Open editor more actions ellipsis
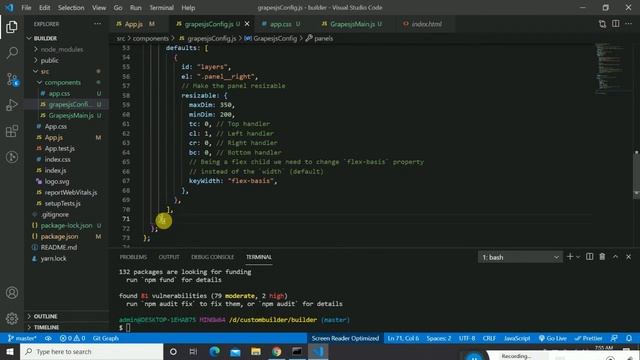Screen dimensions: 640x360 point(629,24)
